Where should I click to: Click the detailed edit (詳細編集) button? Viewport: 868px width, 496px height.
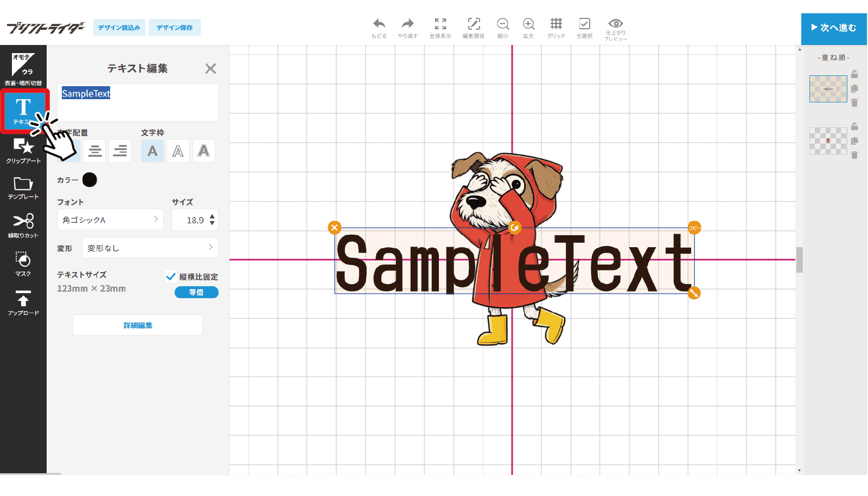pyautogui.click(x=138, y=325)
